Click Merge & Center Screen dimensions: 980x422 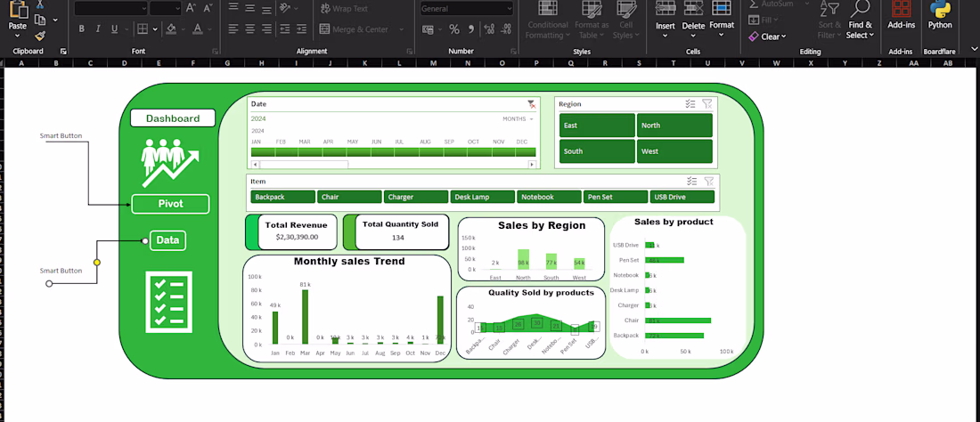click(355, 29)
